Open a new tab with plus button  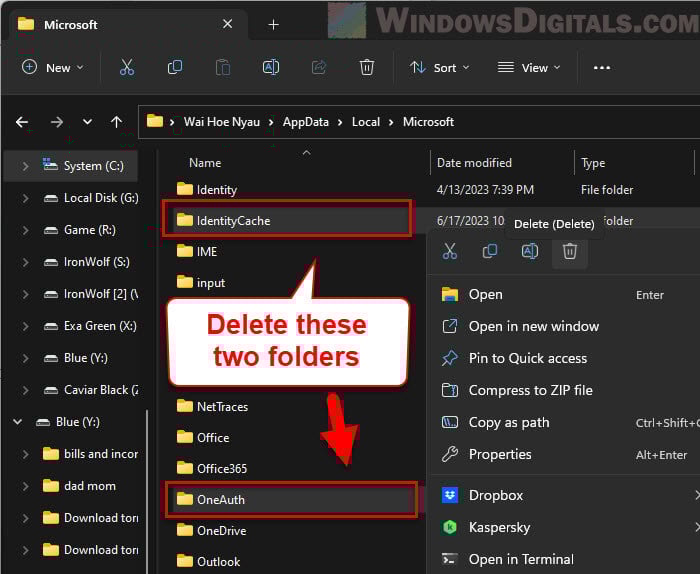[x=274, y=25]
